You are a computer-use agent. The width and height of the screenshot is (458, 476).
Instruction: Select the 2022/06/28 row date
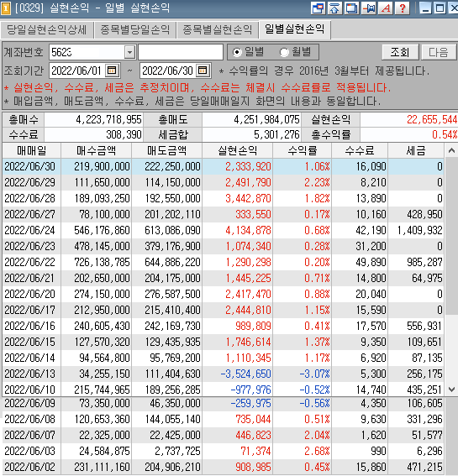(x=29, y=198)
